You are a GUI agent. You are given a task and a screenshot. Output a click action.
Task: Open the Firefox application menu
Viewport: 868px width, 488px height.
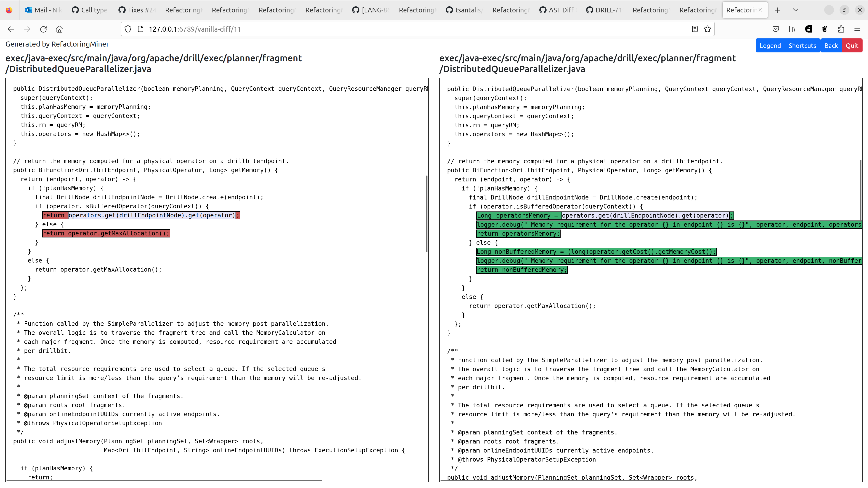(x=858, y=29)
